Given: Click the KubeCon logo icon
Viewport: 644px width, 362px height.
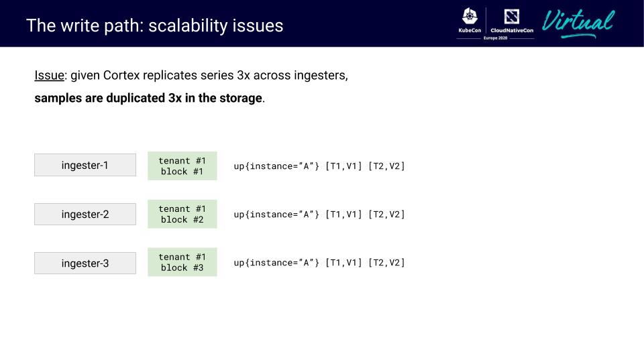Looking at the screenshot, I should point(470,17).
